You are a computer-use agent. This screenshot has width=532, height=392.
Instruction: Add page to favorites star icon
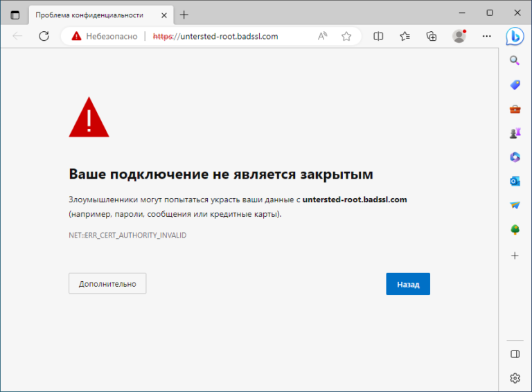point(346,36)
